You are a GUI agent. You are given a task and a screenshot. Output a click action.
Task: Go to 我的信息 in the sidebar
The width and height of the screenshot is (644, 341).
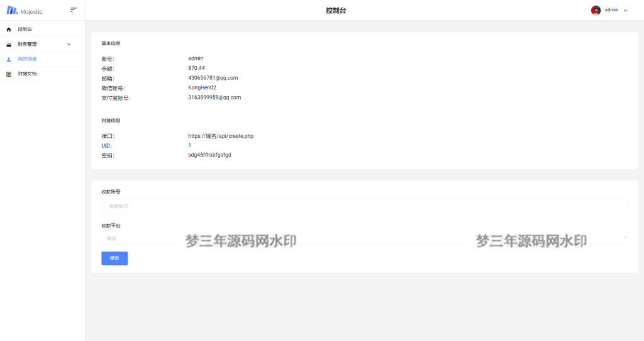coord(42,59)
